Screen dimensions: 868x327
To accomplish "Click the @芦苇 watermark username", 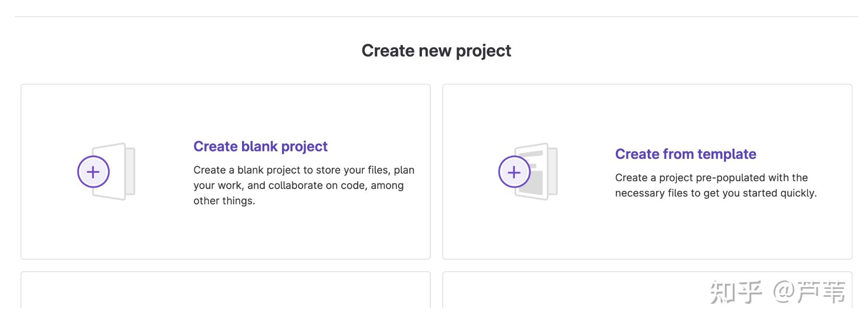I will pos(809,292).
